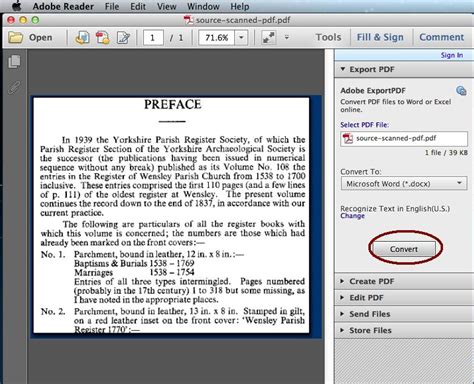Image resolution: width=474 pixels, height=384 pixels.
Task: Open the Convert To format dropdown
Action: click(x=404, y=184)
